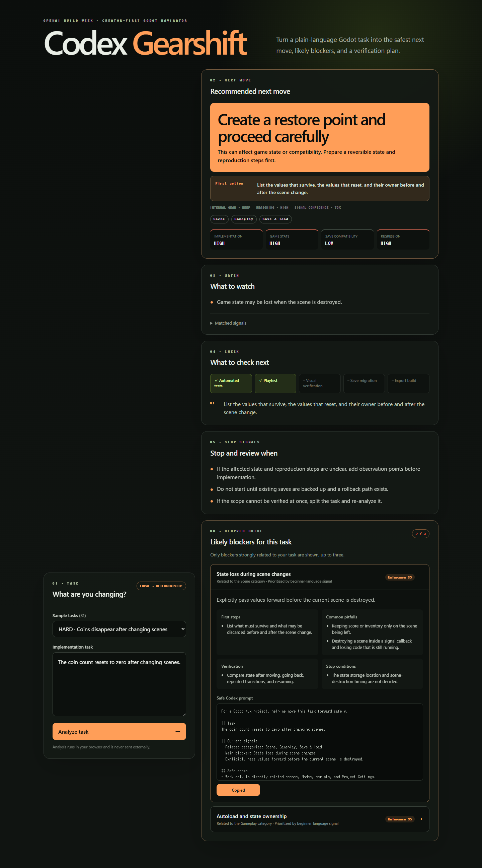Click the Safe Codex prompt text box
482x868 pixels.
320,742
